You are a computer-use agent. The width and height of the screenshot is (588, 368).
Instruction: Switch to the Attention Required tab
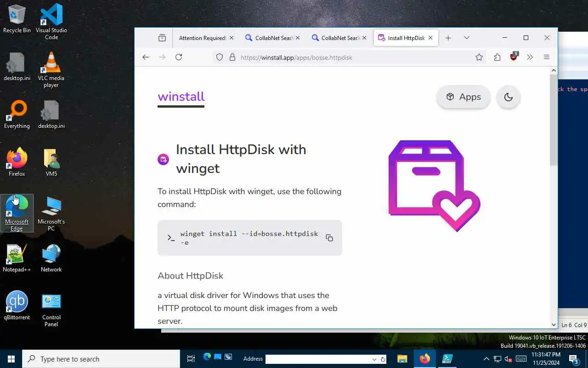click(x=202, y=38)
